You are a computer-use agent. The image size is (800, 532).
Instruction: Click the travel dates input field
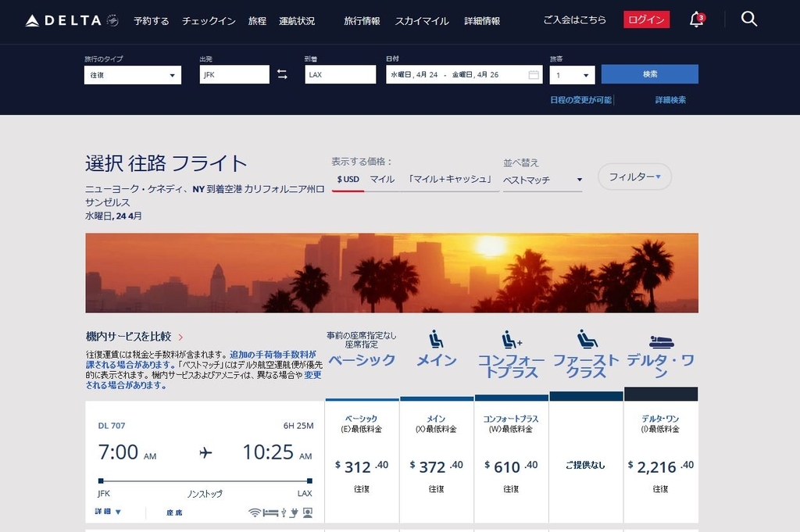[464, 74]
